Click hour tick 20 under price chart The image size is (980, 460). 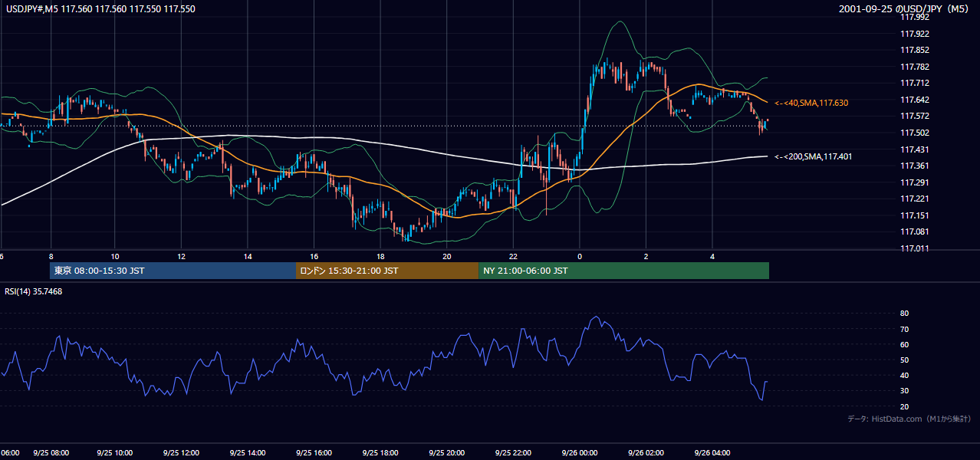point(447,256)
